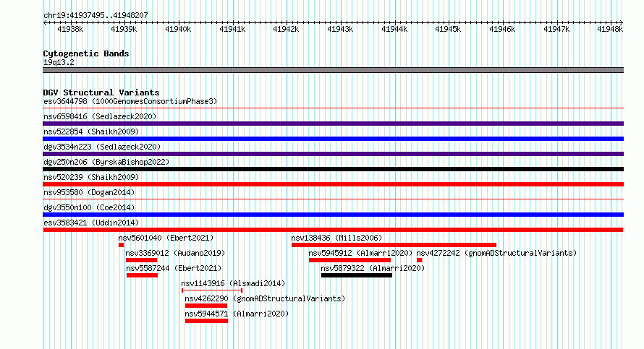Viewport: 644px width, 349px height.
Task: Click the red bar under nsv5945912
Action: 349,260
